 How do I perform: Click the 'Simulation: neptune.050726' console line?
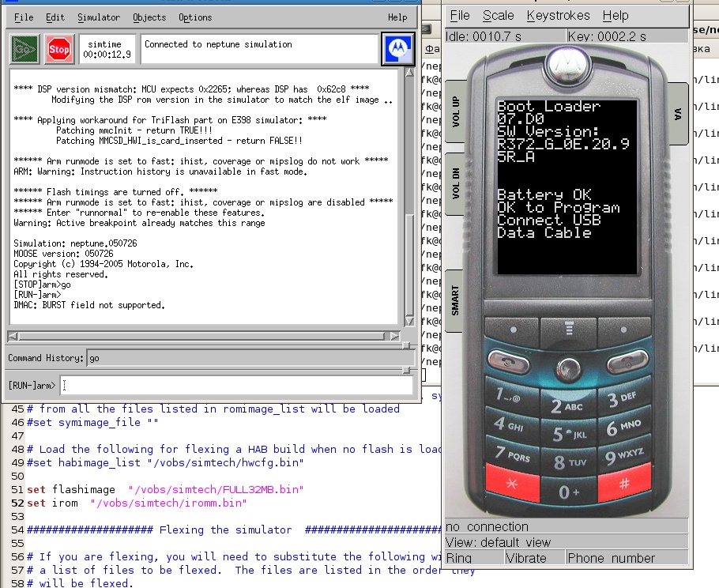coord(75,243)
